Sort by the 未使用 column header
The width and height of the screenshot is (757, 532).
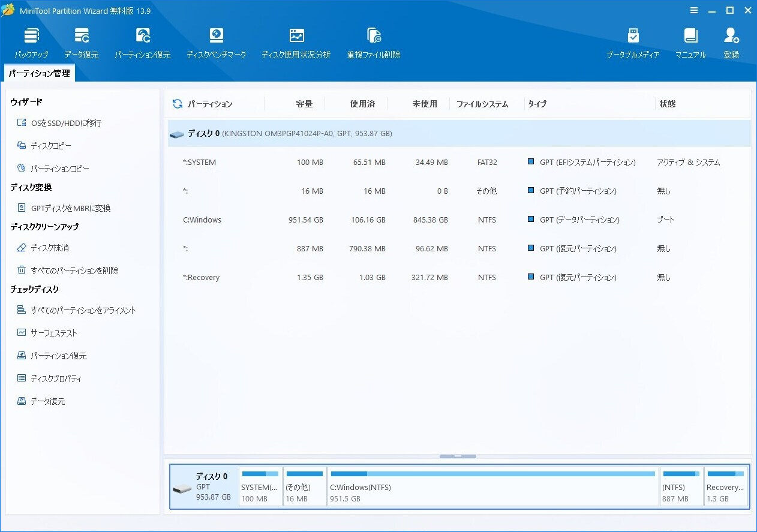click(x=425, y=104)
